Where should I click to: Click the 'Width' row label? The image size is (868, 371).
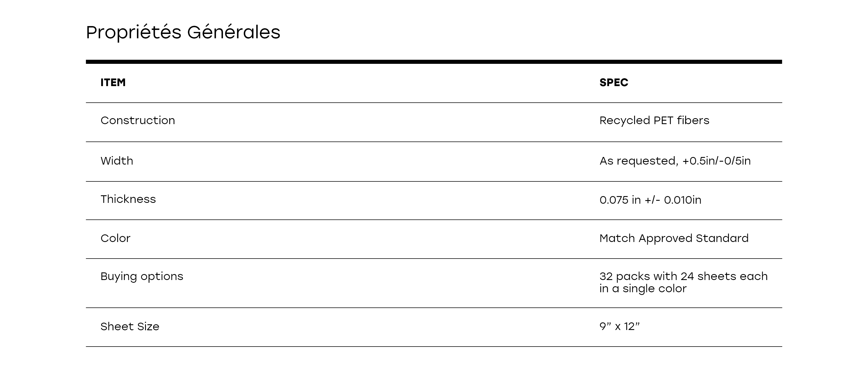117,161
